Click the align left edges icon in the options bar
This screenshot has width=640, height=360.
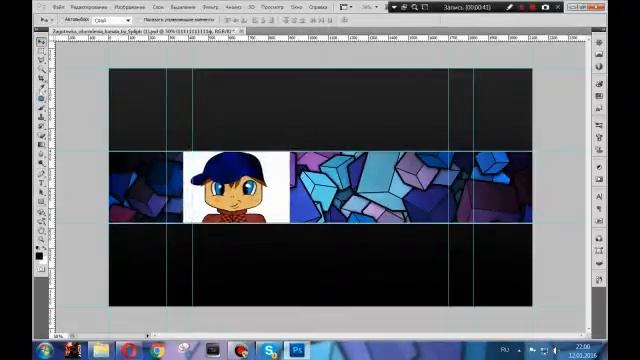[x=255, y=20]
